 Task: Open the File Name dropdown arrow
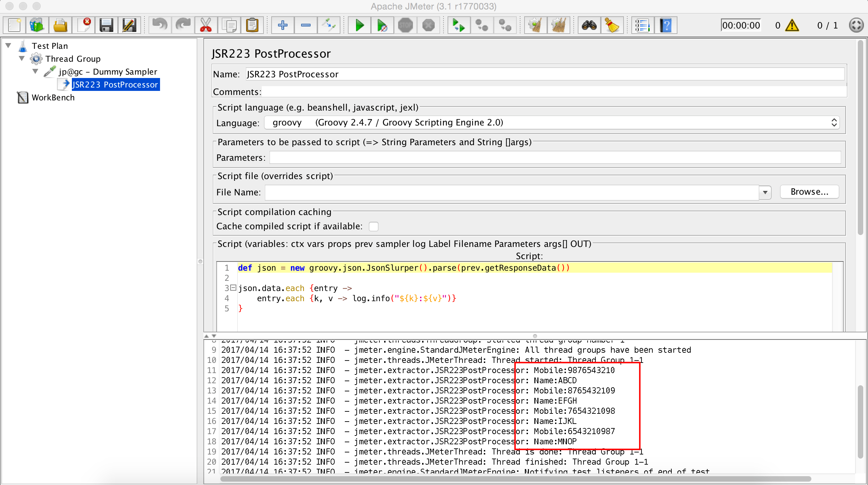[x=765, y=193]
